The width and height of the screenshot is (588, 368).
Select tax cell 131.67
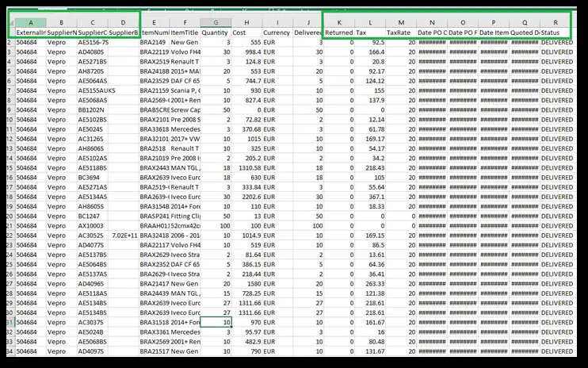click(370, 351)
